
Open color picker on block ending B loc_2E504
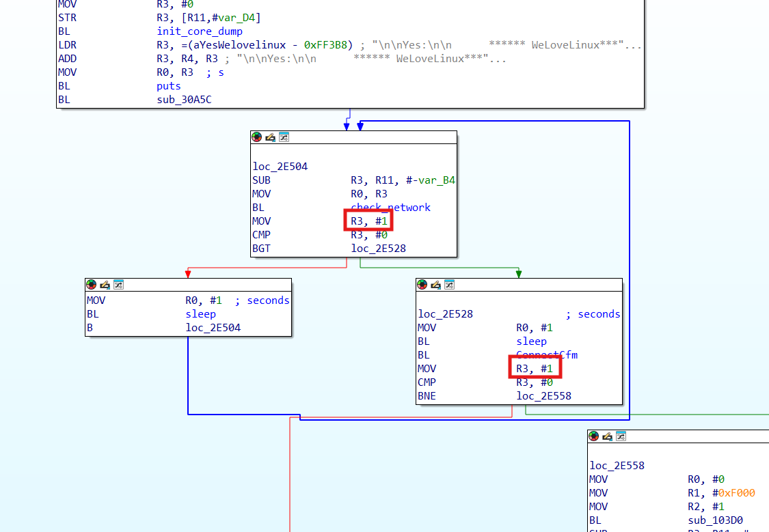point(91,285)
